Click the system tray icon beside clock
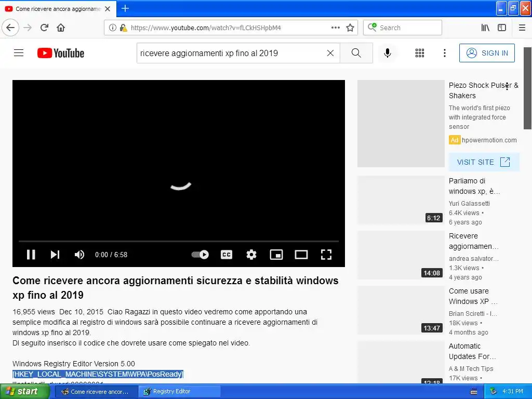The height and width of the screenshot is (399, 532). tap(493, 391)
